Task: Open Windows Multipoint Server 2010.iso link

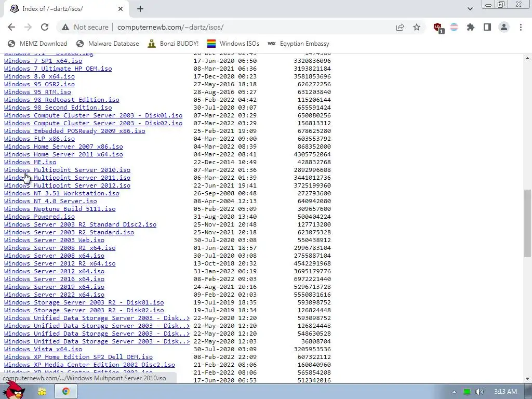Action: [67, 170]
